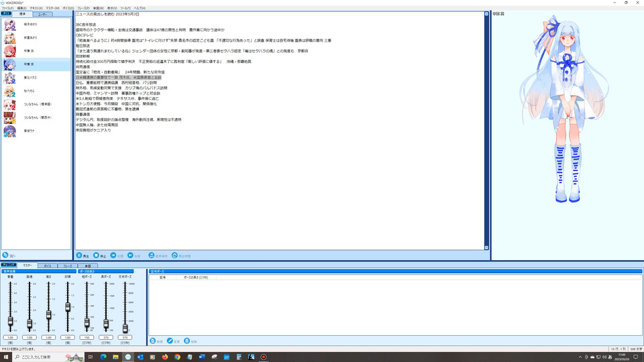Click the text editor scroll-up arrow
Image resolution: width=644 pixels, height=362 pixels.
487,14
